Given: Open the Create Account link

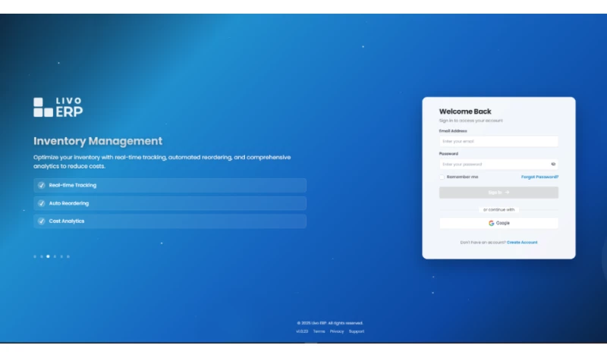Looking at the screenshot, I should point(522,243).
